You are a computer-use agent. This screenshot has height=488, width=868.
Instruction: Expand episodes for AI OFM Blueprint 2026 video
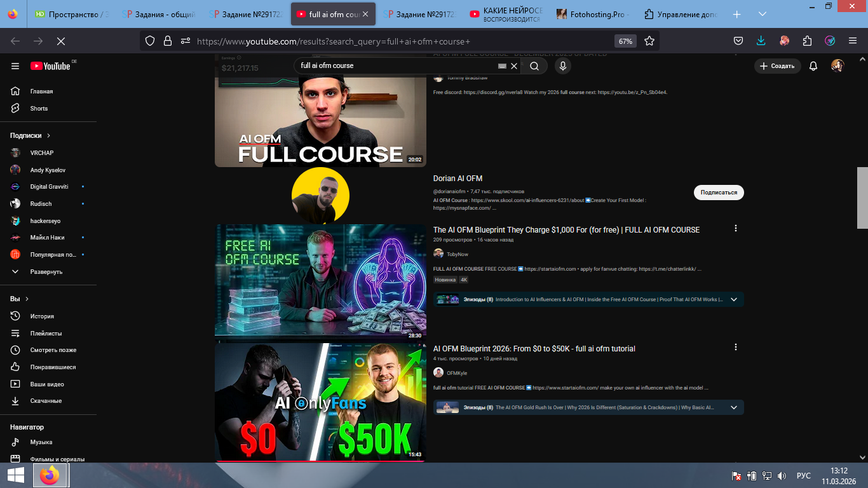tap(734, 407)
